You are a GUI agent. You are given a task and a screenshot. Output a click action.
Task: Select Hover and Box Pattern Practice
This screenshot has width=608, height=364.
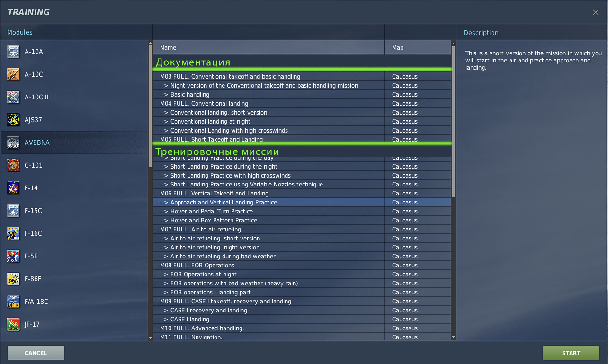302,220
